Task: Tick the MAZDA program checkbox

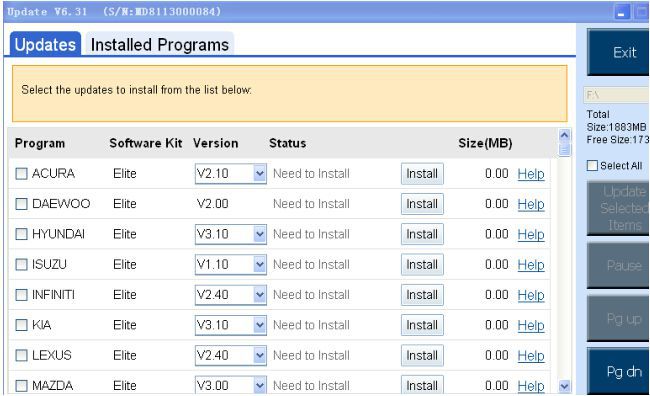Action: 21,386
